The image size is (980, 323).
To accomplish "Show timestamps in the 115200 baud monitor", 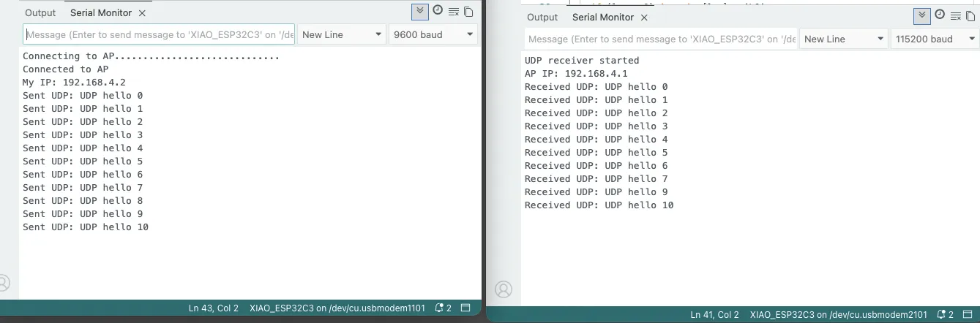I will [940, 15].
